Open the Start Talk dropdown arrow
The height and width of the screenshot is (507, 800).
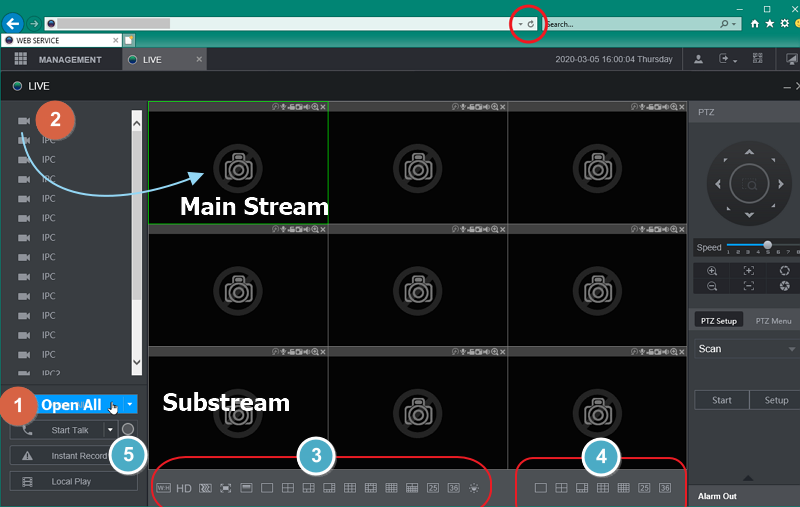pyautogui.click(x=110, y=430)
